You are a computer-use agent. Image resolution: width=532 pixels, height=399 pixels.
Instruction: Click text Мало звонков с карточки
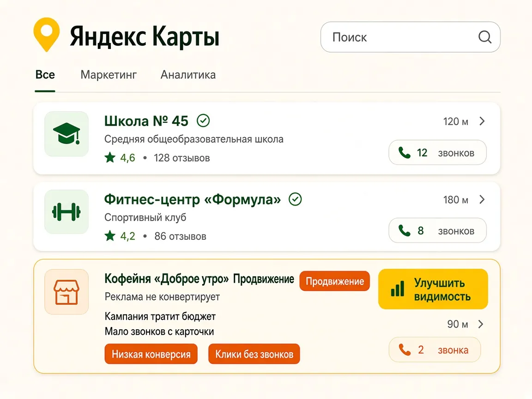[159, 332]
